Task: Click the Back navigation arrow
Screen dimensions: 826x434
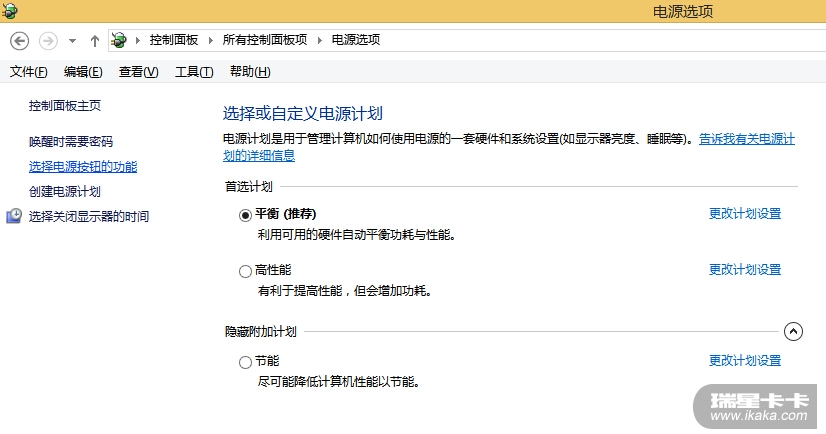Action: [x=19, y=41]
